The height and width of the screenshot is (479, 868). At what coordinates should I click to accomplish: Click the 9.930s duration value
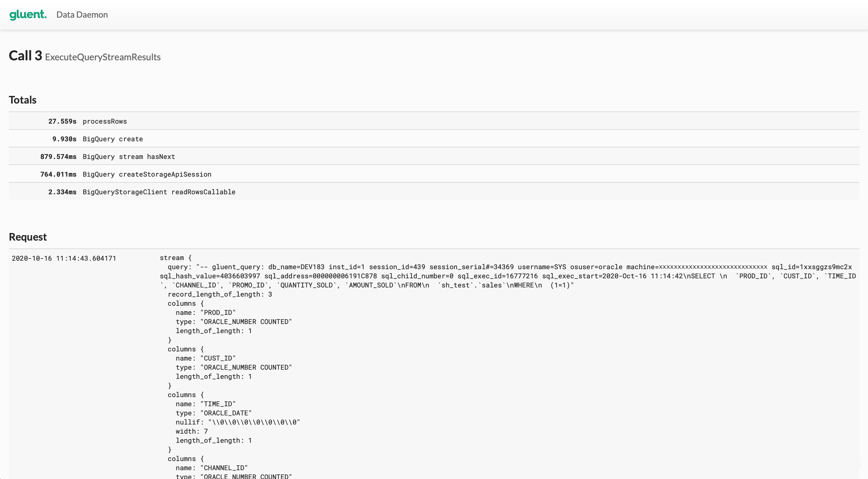64,139
